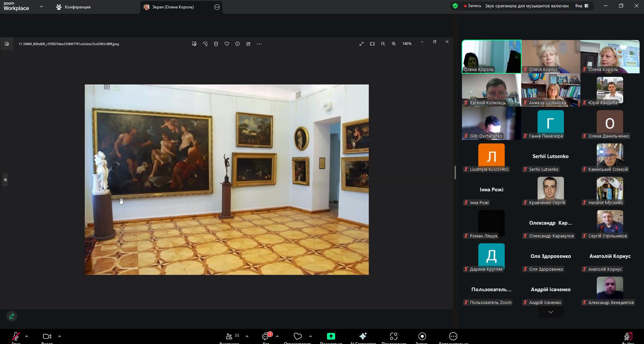Click the annotation pencil icon

pos(12,316)
